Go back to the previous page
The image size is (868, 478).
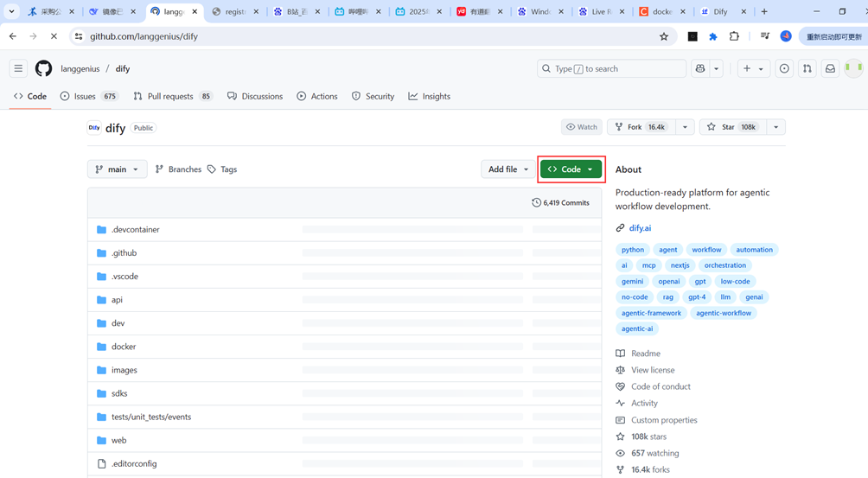[13, 36]
